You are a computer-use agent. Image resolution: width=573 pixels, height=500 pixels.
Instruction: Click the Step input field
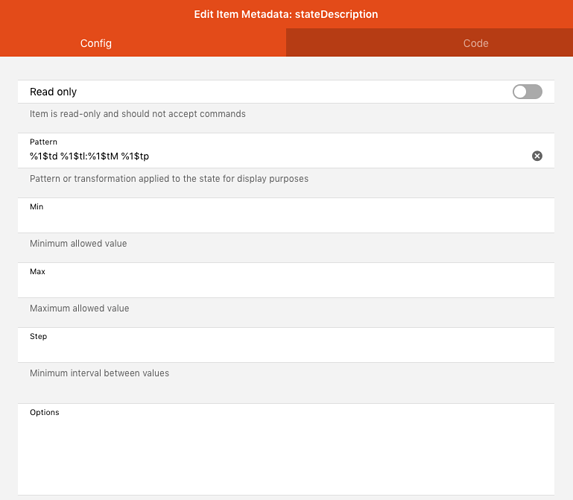coord(286,350)
